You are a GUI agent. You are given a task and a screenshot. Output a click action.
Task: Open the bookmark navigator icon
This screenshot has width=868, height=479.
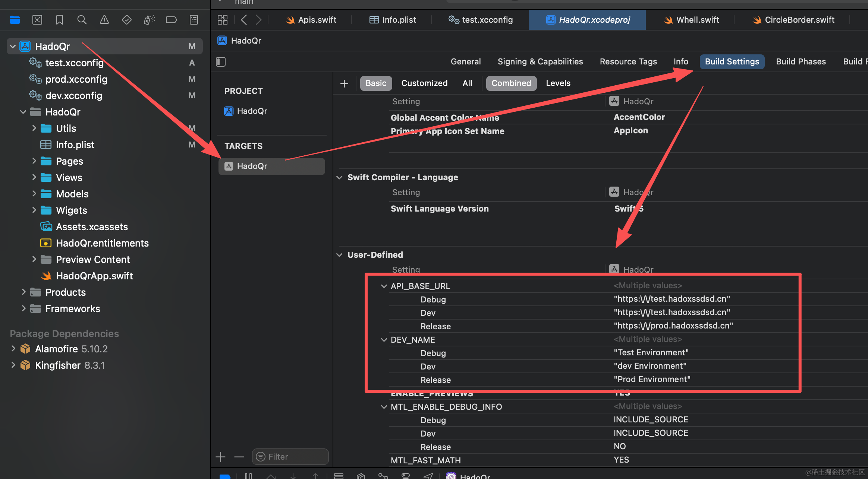pos(60,20)
